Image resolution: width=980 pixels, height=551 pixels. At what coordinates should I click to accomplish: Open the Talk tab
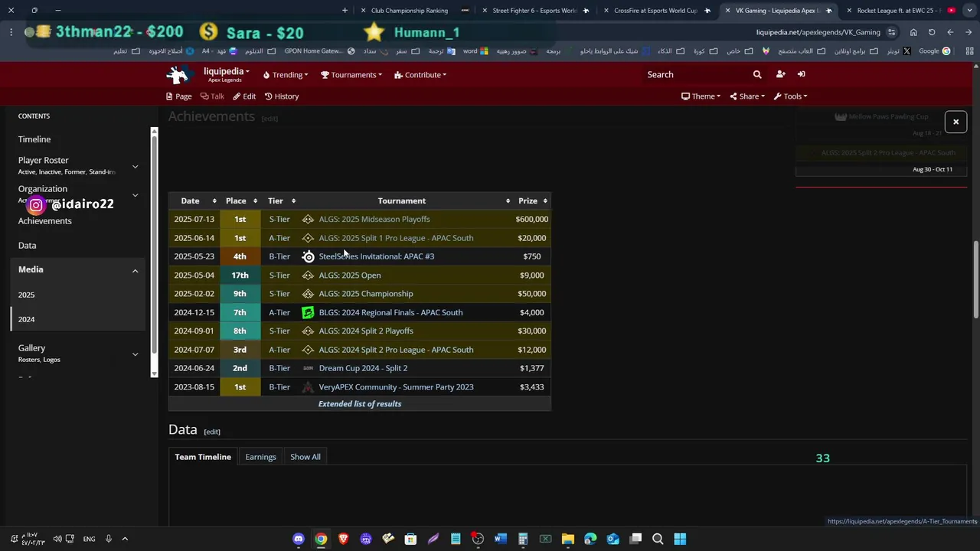tap(212, 96)
